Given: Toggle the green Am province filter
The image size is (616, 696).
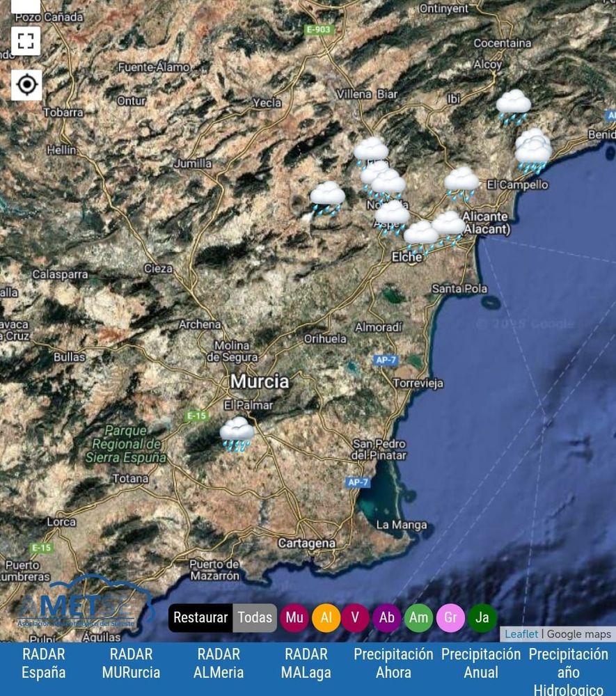Looking at the screenshot, I should pos(418,617).
